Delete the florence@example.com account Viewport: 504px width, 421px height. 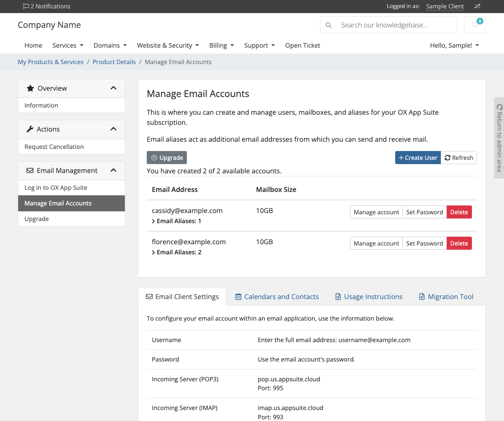click(x=459, y=243)
